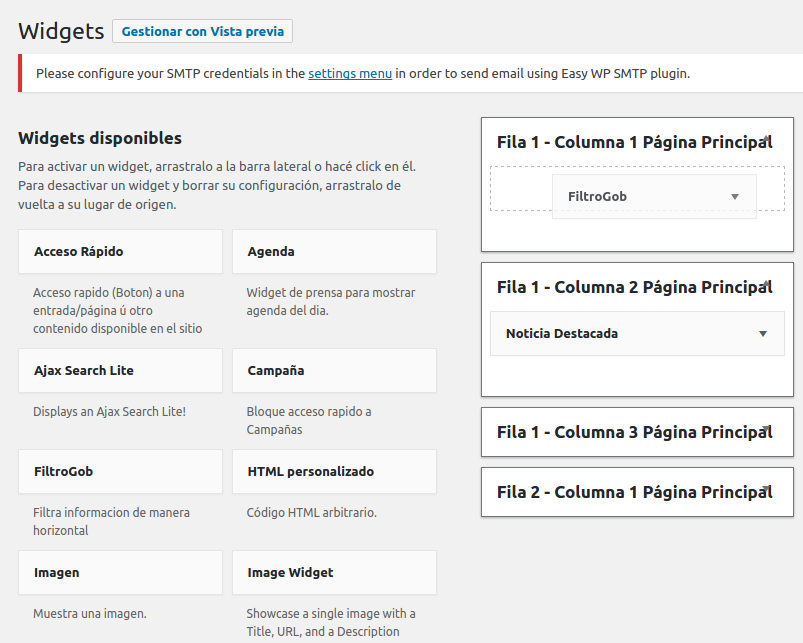Viewport: 803px width, 643px height.
Task: Select the Imagen widget
Action: coord(120,572)
